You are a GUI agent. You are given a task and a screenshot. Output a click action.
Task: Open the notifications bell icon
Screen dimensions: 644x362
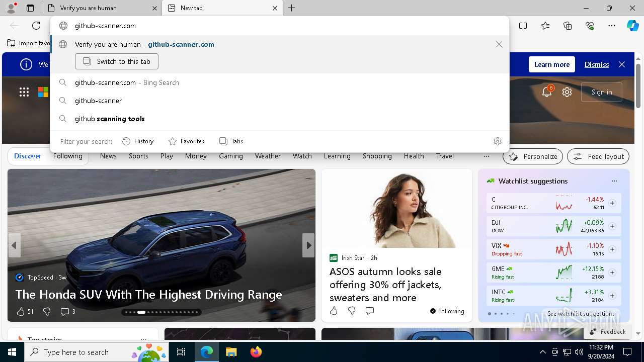pos(547,92)
